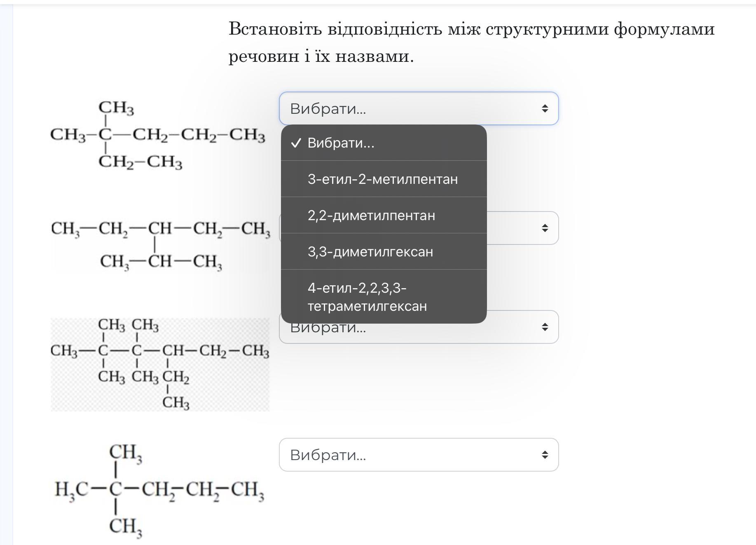Choose the checked Вибрати… placeholder option
The width and height of the screenshot is (756, 545).
341,143
